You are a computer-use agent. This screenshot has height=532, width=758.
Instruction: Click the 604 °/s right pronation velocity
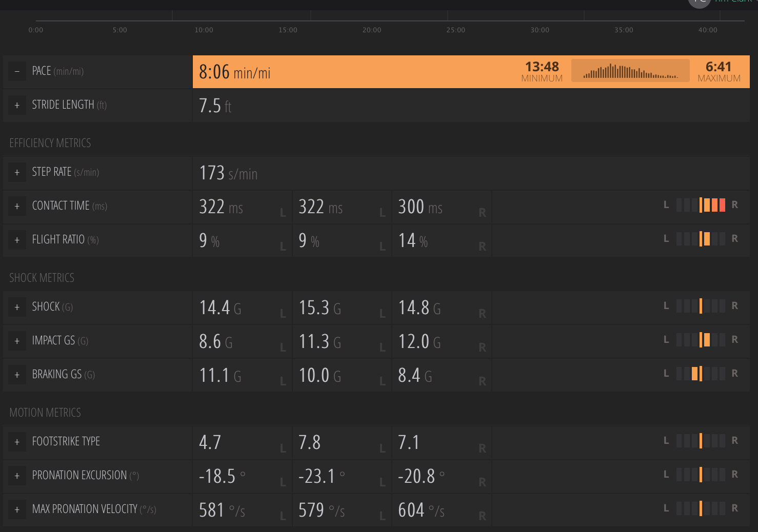pyautogui.click(x=422, y=510)
